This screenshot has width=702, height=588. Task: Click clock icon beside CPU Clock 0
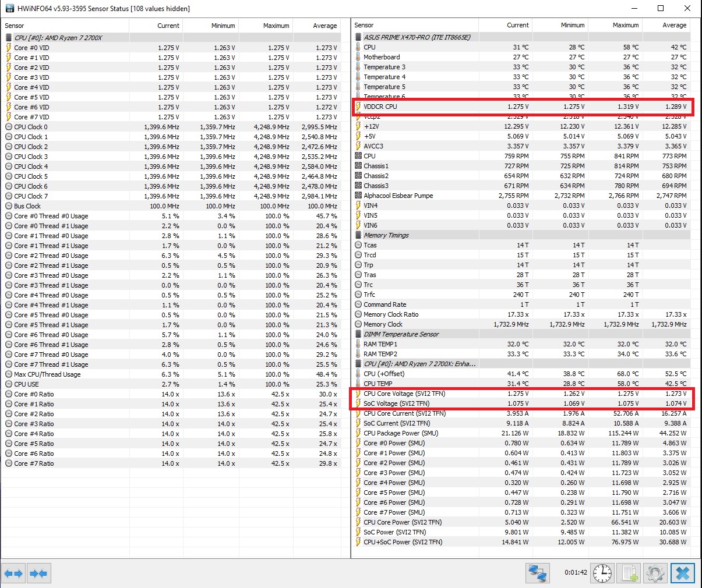[9, 127]
